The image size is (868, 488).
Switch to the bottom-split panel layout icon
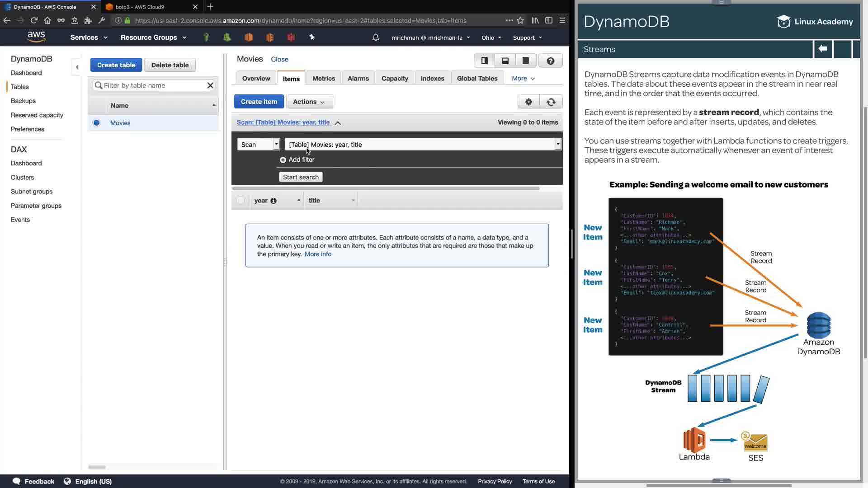[x=505, y=61]
